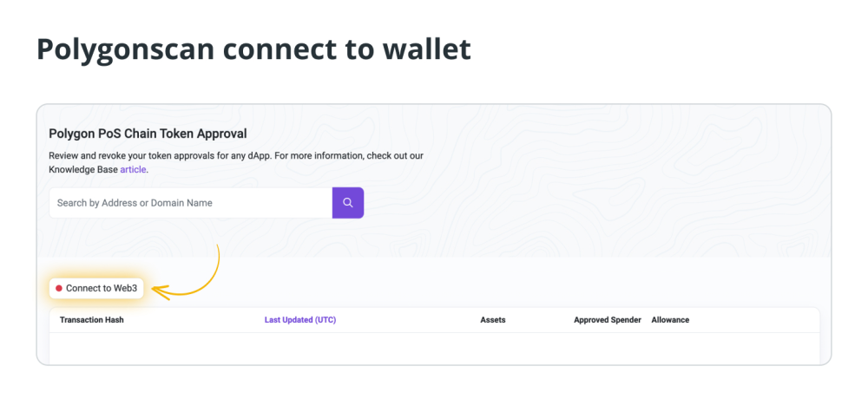Screen dimensions: 868x399
Task: Sort by Last Updated (UTC) column
Action: point(300,320)
